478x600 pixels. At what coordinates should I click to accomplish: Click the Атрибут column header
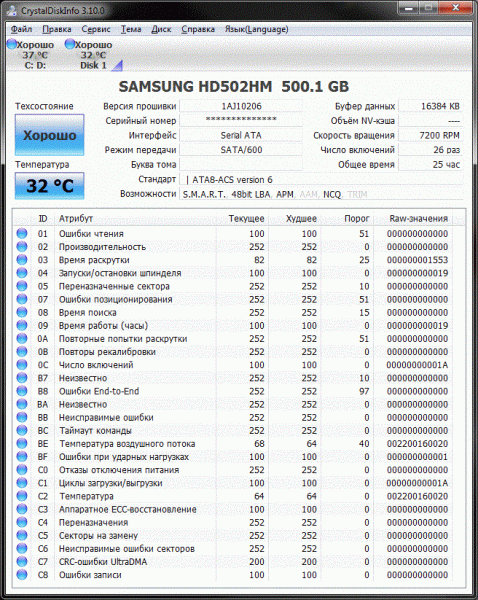point(135,218)
